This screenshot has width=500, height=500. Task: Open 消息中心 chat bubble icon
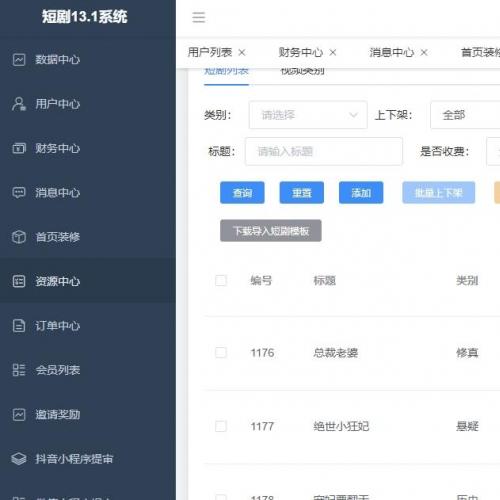point(19,193)
